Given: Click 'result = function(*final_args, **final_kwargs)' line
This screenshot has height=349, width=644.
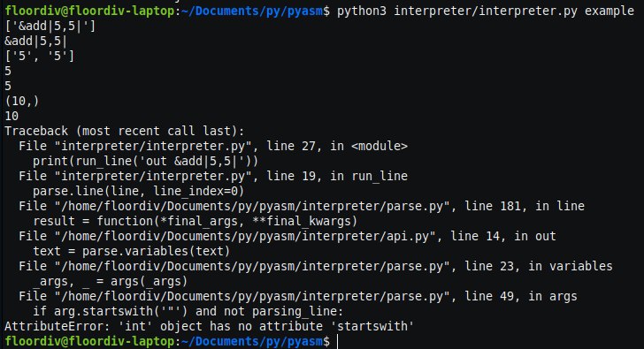Looking at the screenshot, I should click(x=195, y=221).
